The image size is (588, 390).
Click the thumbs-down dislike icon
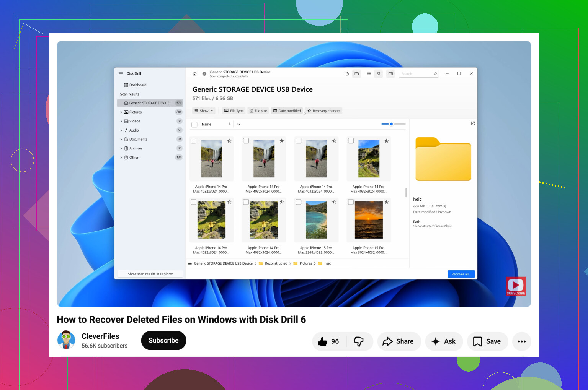tap(359, 341)
